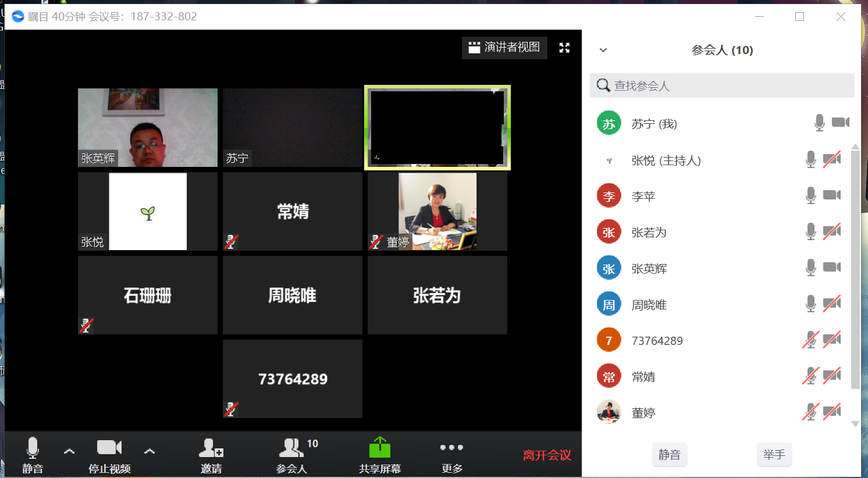Select 董婷's video thumbnail
868x478 pixels.
[x=437, y=211]
